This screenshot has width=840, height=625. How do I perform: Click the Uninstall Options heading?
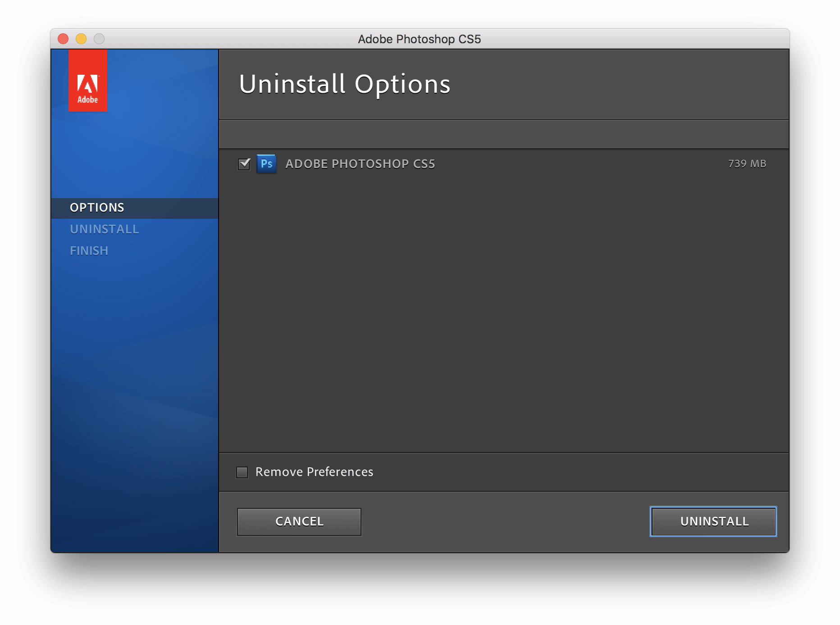coord(344,84)
